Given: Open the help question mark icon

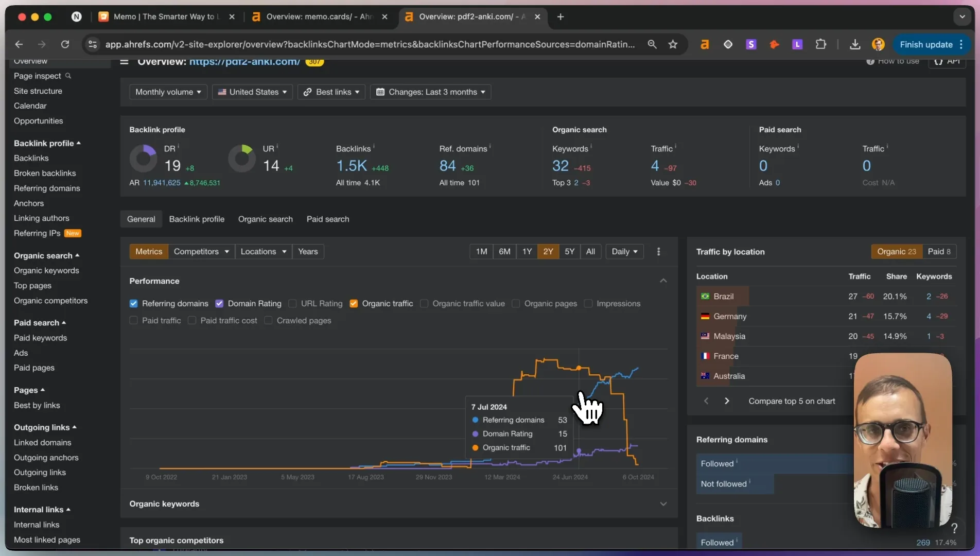Looking at the screenshot, I should click(954, 528).
